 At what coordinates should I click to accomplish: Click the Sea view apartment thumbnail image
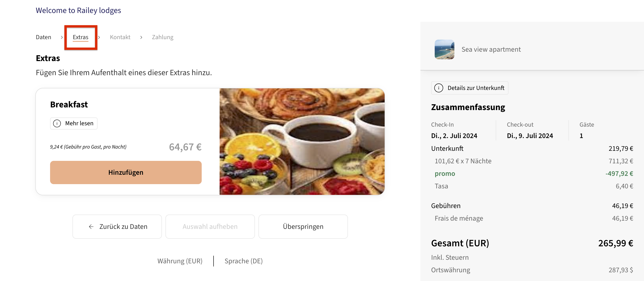pos(445,49)
